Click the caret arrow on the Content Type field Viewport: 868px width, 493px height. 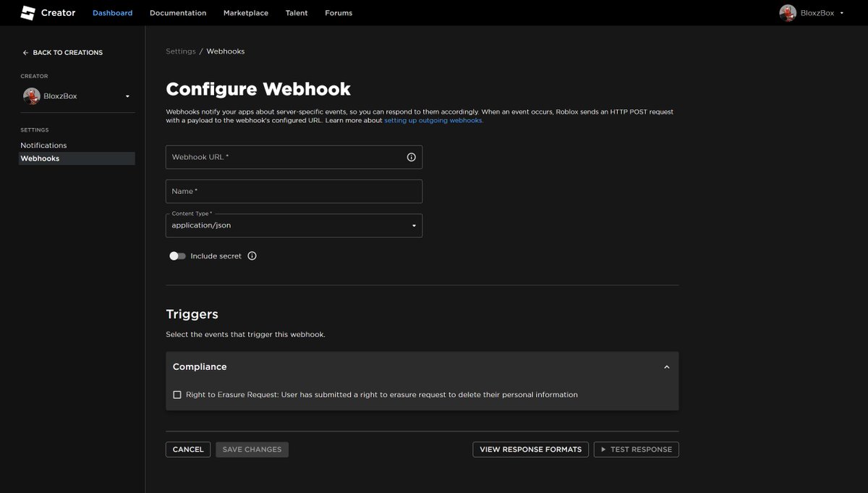[413, 225]
